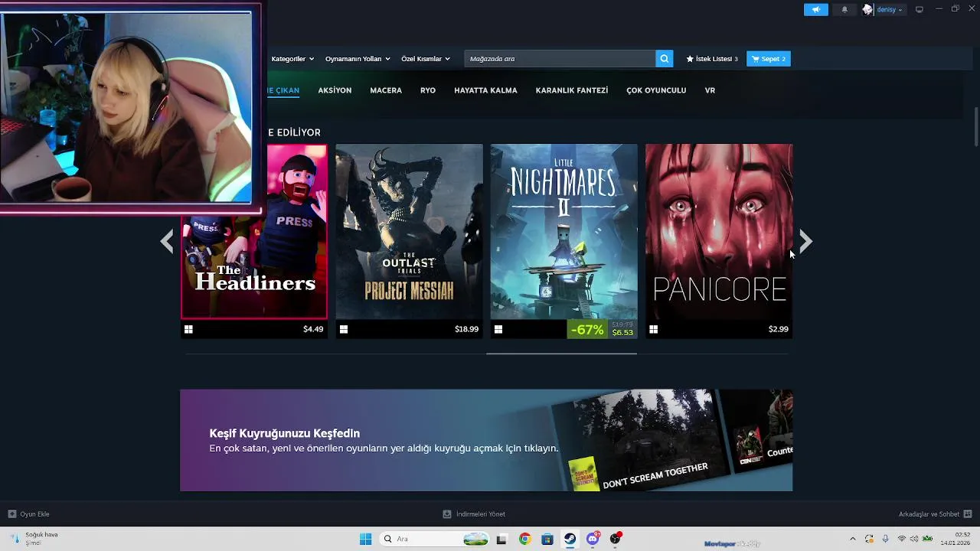Click the carousel page indicator bar
The width and height of the screenshot is (980, 551).
(561, 354)
